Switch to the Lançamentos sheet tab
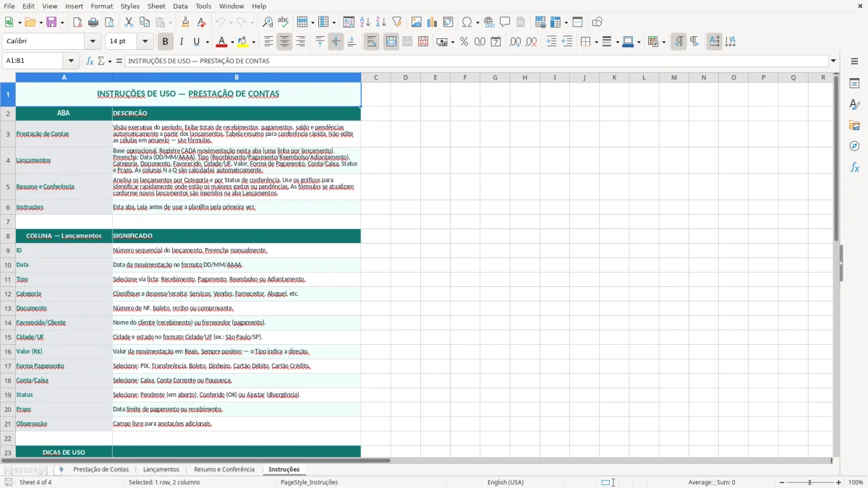 click(161, 469)
